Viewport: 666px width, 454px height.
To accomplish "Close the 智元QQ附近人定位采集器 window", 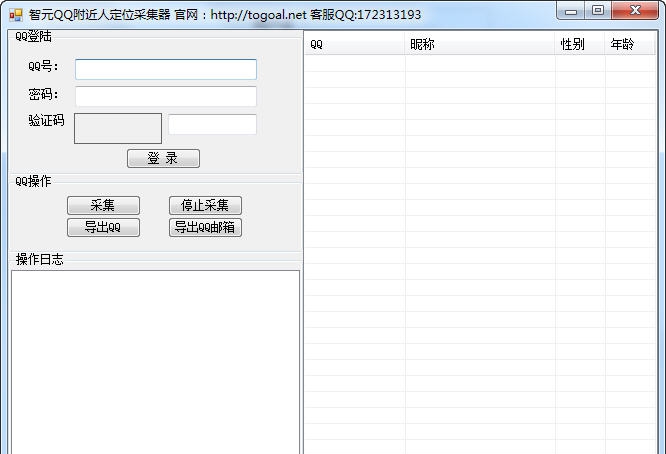I will (635, 11).
